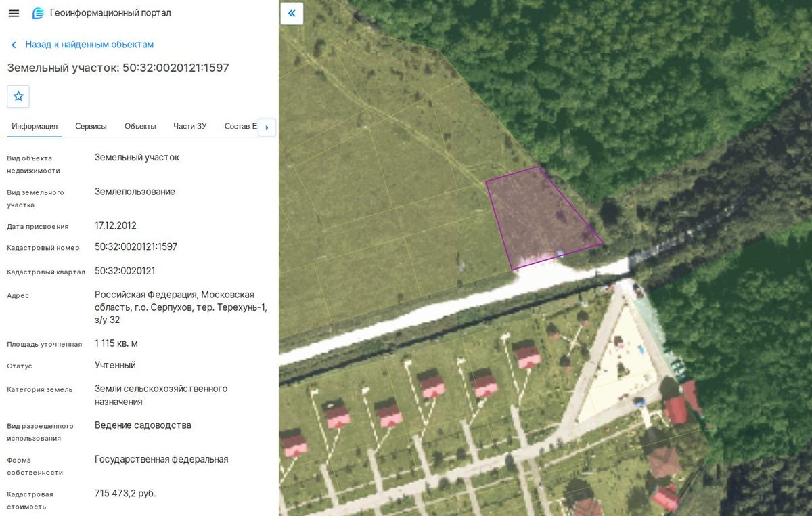Select cadastral quarter value 50:32:0020121
This screenshot has height=516, width=812.
[125, 271]
